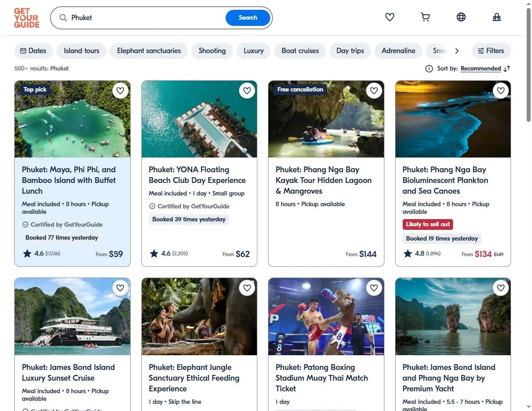The height and width of the screenshot is (411, 532).
Task: Click the 'From $144' price
Action: click(x=361, y=254)
